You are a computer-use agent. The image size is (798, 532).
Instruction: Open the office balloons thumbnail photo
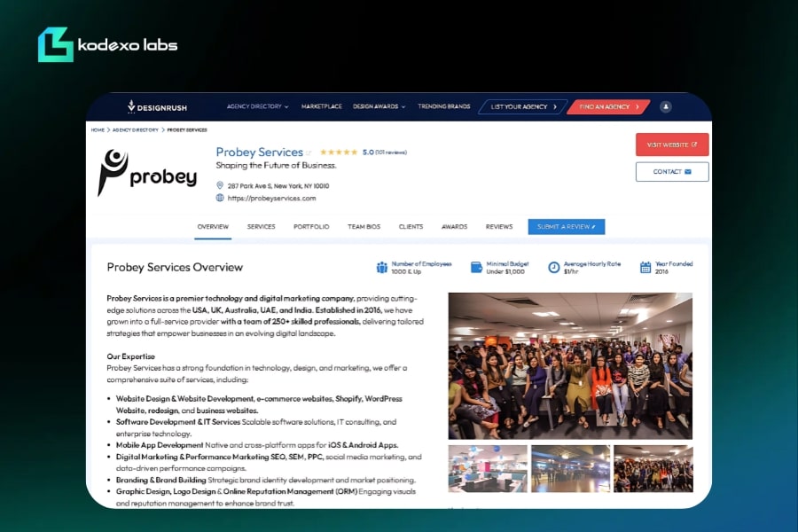(488, 468)
